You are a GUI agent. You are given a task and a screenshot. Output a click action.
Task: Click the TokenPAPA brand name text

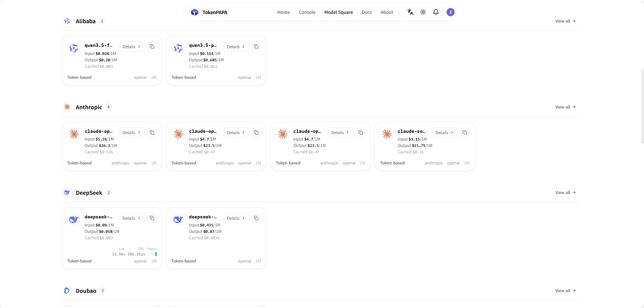click(x=215, y=12)
